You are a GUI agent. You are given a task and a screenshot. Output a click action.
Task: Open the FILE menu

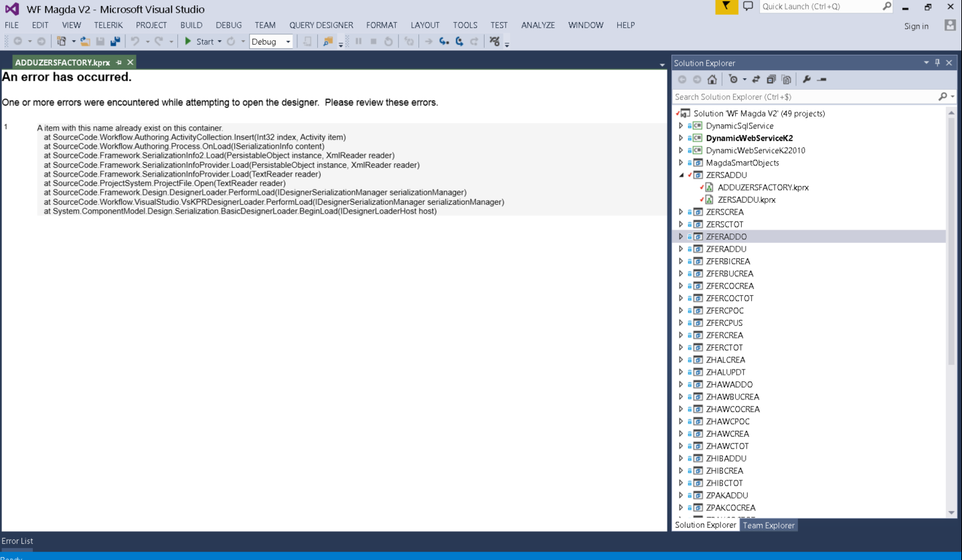coord(12,25)
